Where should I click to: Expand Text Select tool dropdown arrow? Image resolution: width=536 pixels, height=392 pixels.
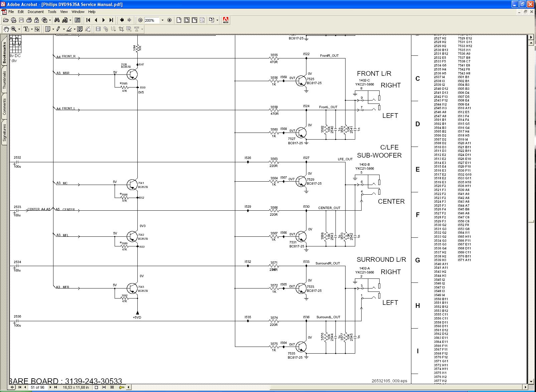tap(32, 29)
